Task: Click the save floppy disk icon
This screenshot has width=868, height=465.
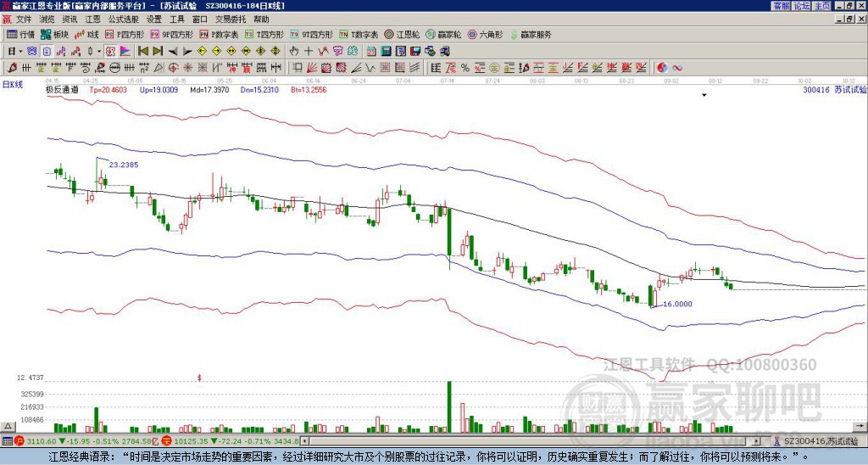Action: coord(415,52)
